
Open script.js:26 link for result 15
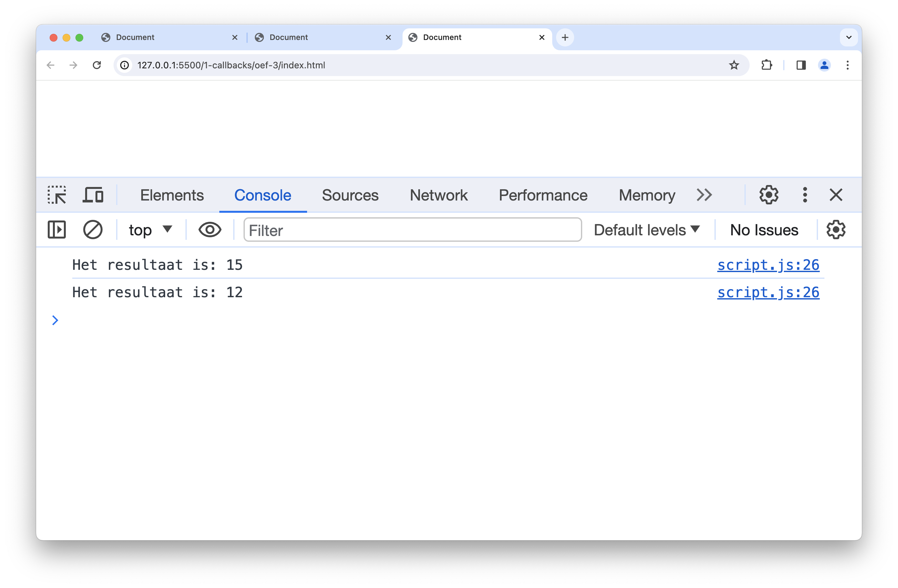[768, 265]
